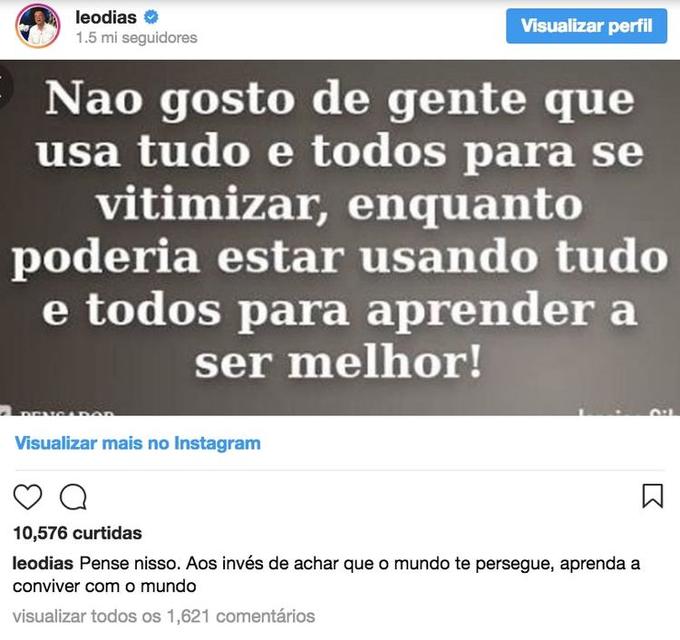Like the post with the heart icon

point(28,496)
